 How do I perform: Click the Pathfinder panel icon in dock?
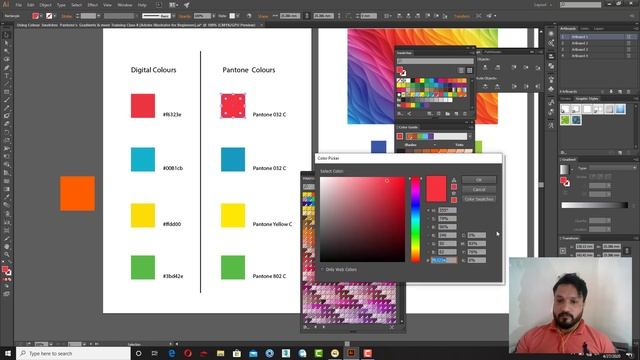coord(551,66)
